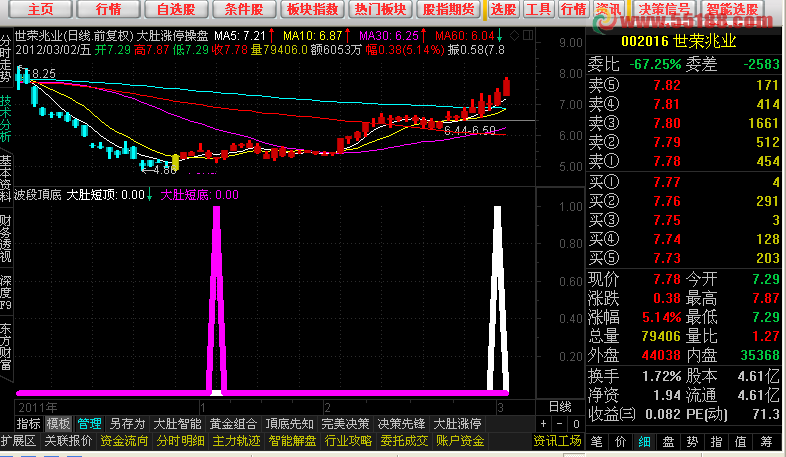Click the diamond icon above the chart
786x457 pixels.
[514, 36]
